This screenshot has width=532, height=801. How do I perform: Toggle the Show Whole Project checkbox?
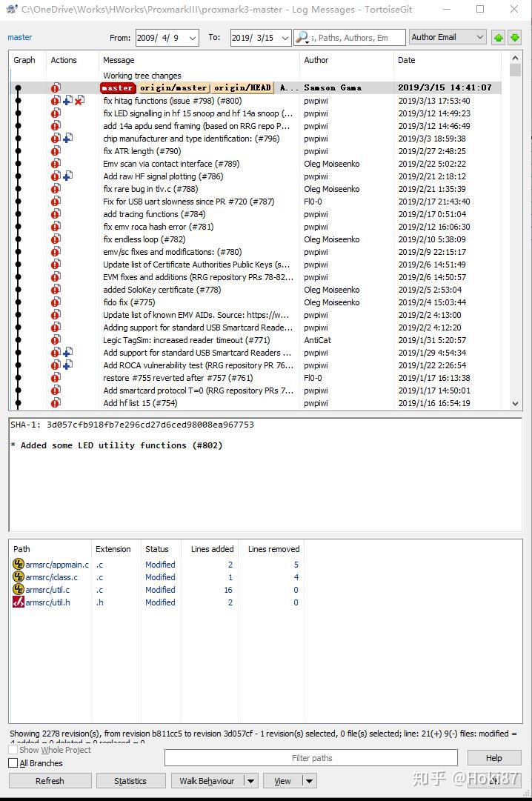[13, 750]
